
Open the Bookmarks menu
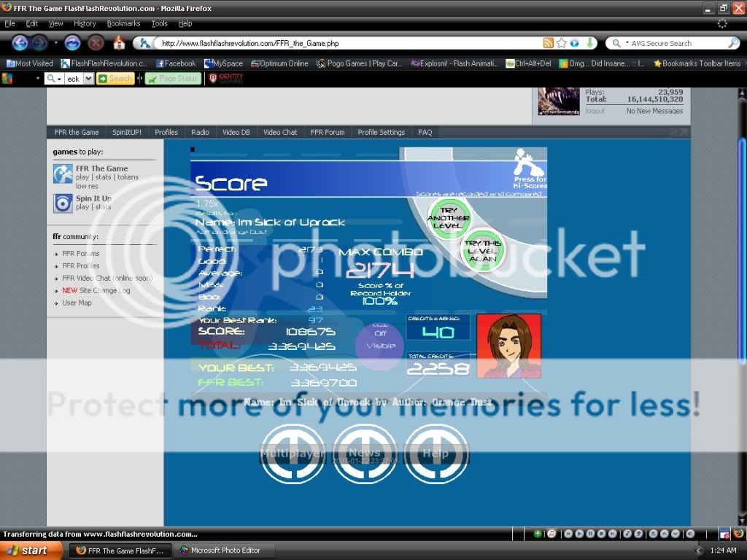pyautogui.click(x=123, y=23)
